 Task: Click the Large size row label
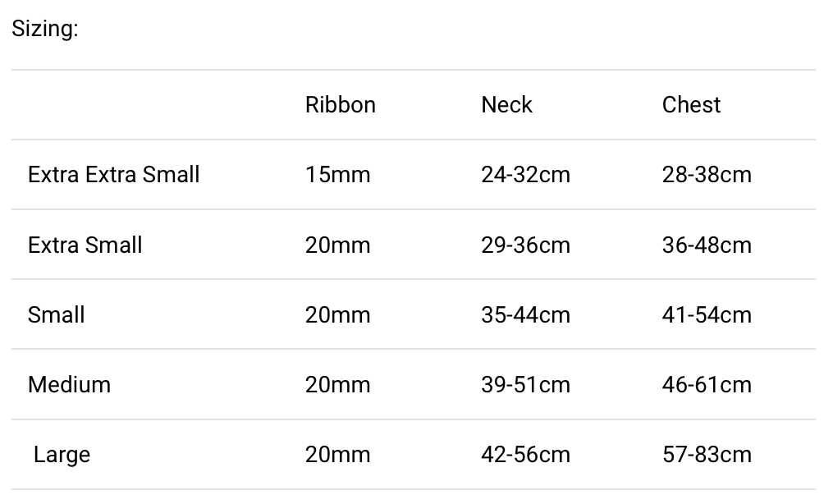click(62, 455)
